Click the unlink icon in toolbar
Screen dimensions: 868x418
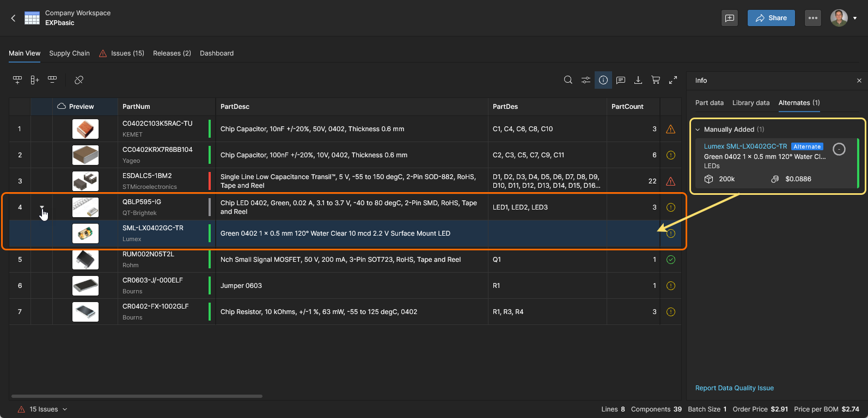79,80
